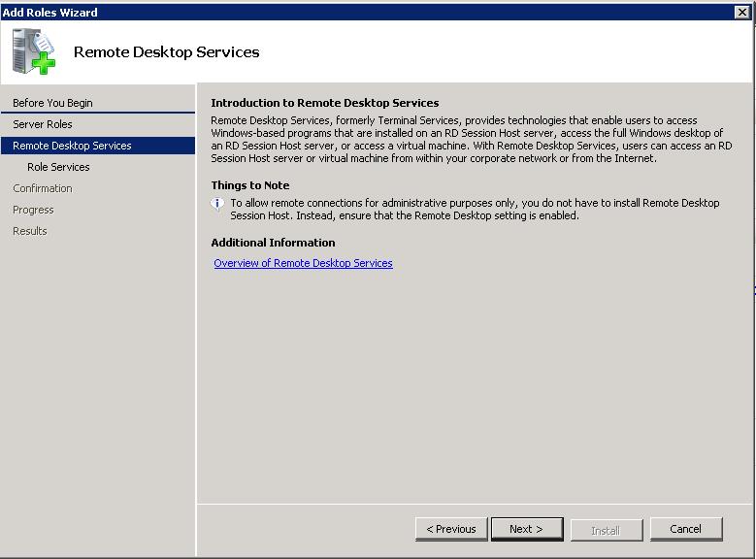
Task: Click the Things to Note heading
Action: coord(250,185)
